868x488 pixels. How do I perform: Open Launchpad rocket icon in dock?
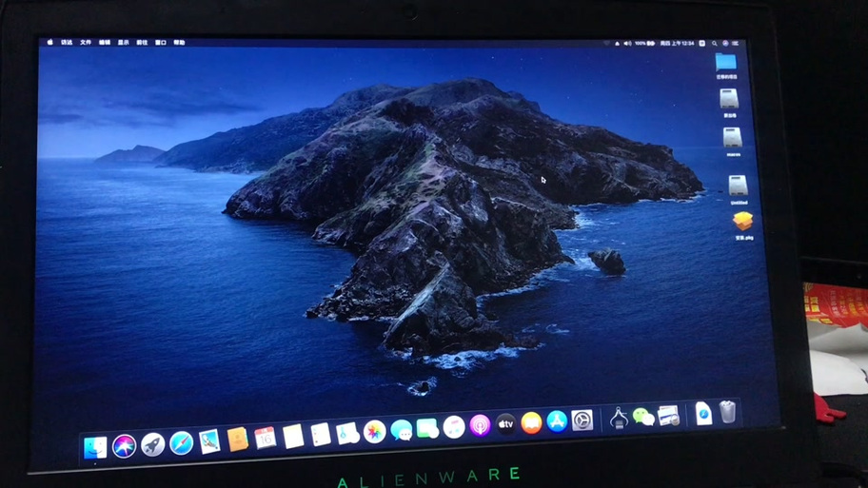coord(153,444)
